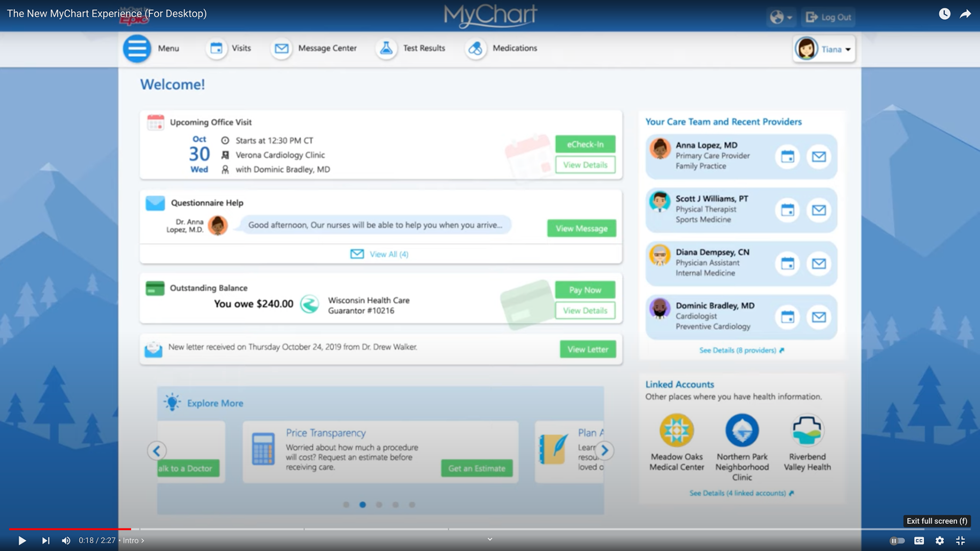Open Message Center envelope icon

281,48
